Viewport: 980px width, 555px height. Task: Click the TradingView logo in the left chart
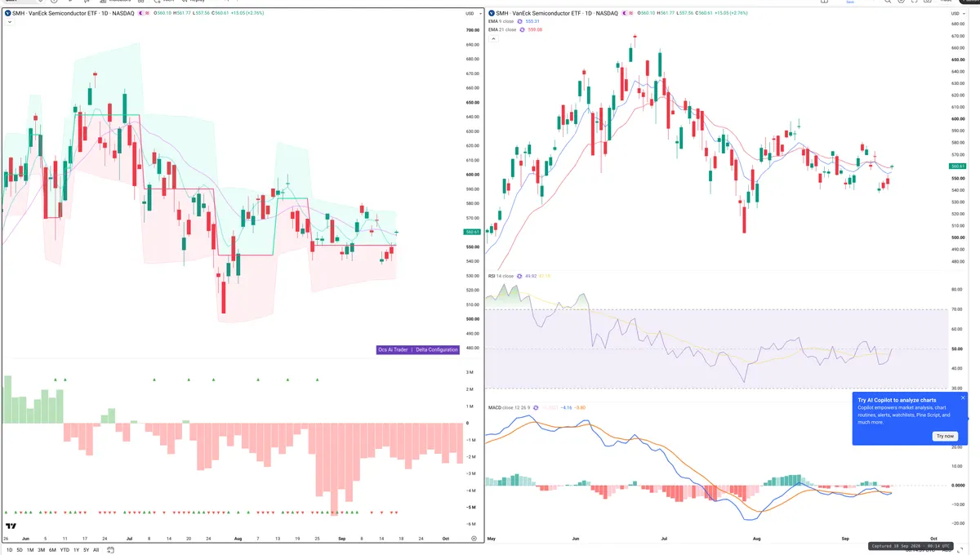[11, 526]
